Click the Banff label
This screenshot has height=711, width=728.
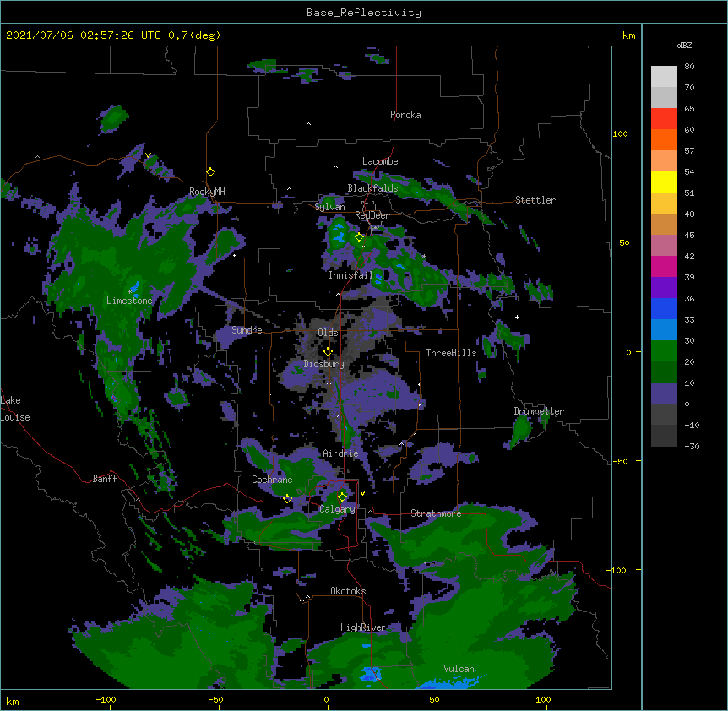point(105,479)
